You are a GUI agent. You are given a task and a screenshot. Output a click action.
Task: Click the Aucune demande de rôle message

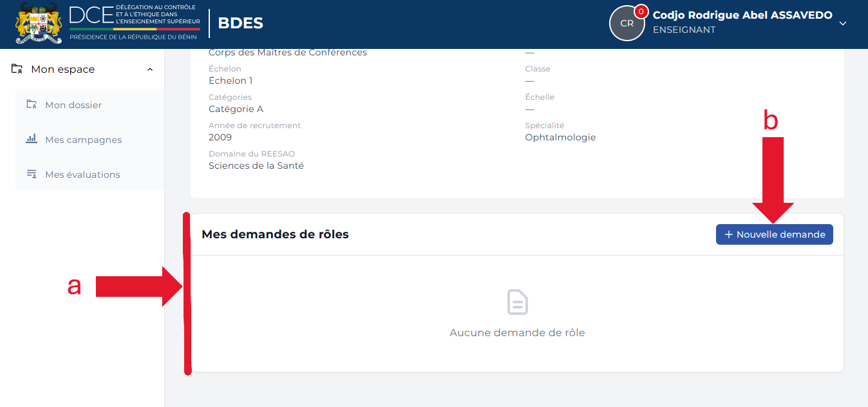click(517, 333)
